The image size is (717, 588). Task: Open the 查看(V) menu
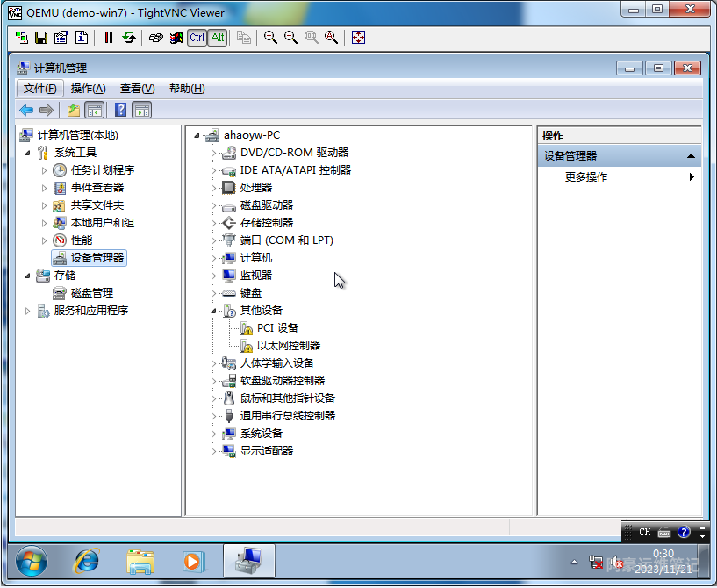pos(137,89)
